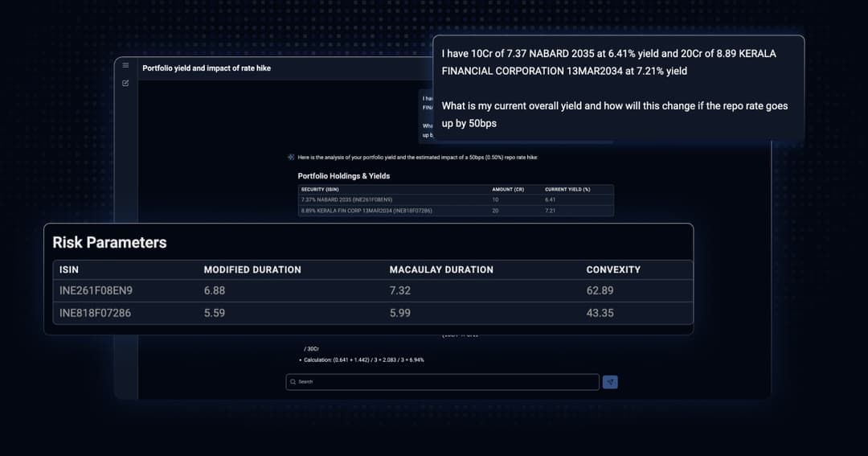Screen dimensions: 868x456
Task: Open the hamburger sidebar menu
Action: [125, 65]
